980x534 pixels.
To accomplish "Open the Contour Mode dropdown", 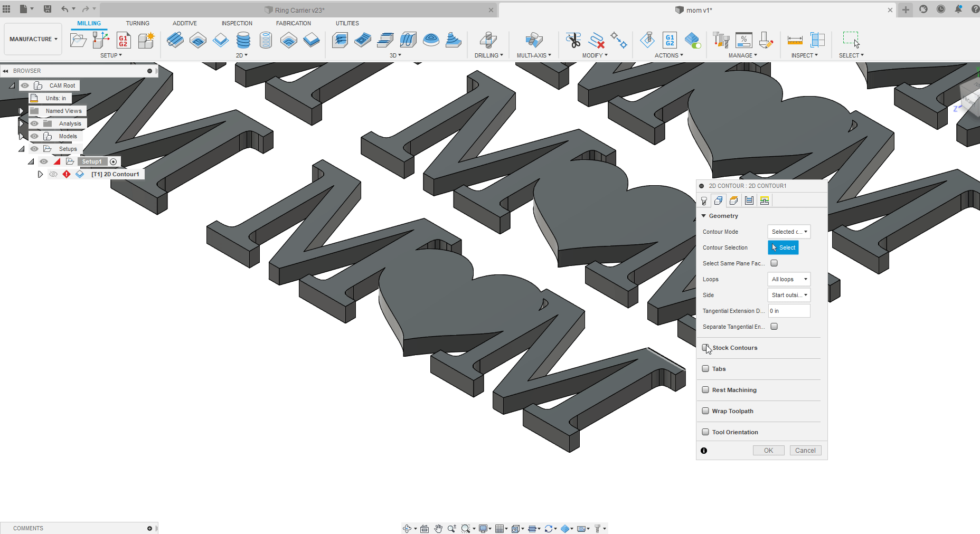I will click(789, 232).
